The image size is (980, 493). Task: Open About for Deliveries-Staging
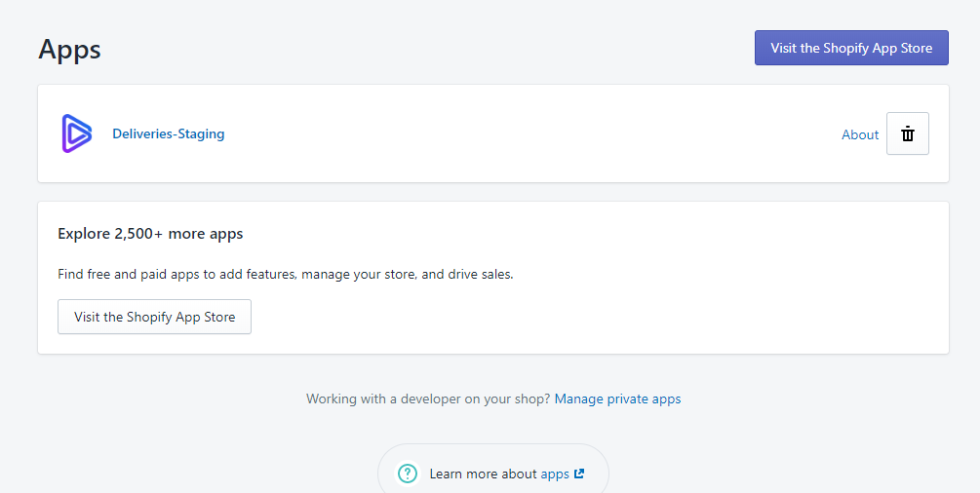pyautogui.click(x=860, y=134)
